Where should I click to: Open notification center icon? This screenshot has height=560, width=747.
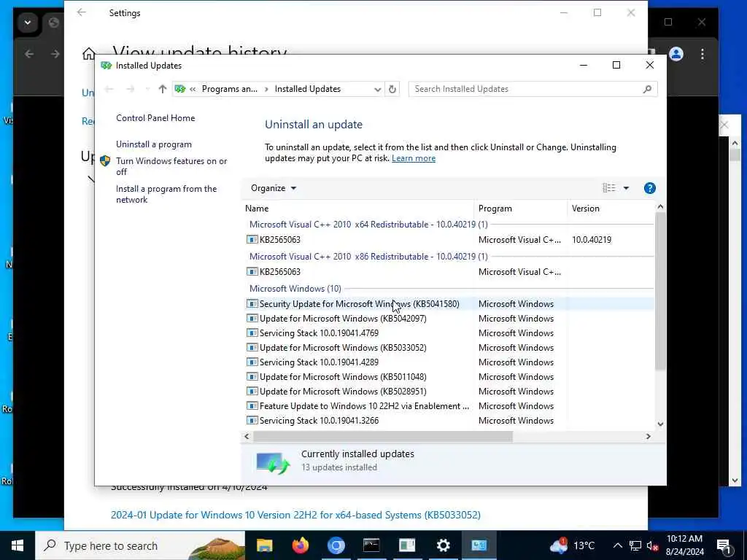click(724, 545)
